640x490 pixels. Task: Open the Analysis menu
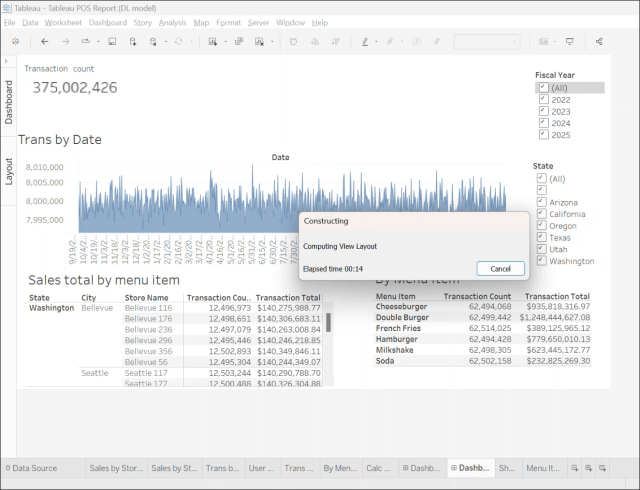(172, 22)
